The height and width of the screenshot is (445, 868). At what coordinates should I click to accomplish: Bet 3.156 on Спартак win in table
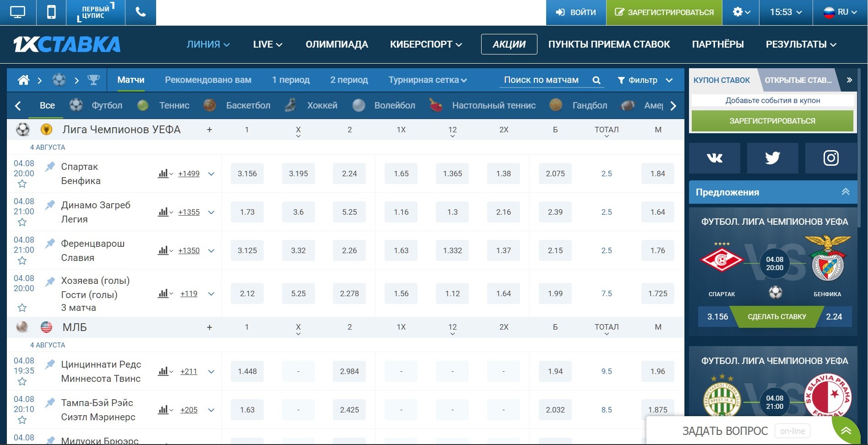coord(247,174)
